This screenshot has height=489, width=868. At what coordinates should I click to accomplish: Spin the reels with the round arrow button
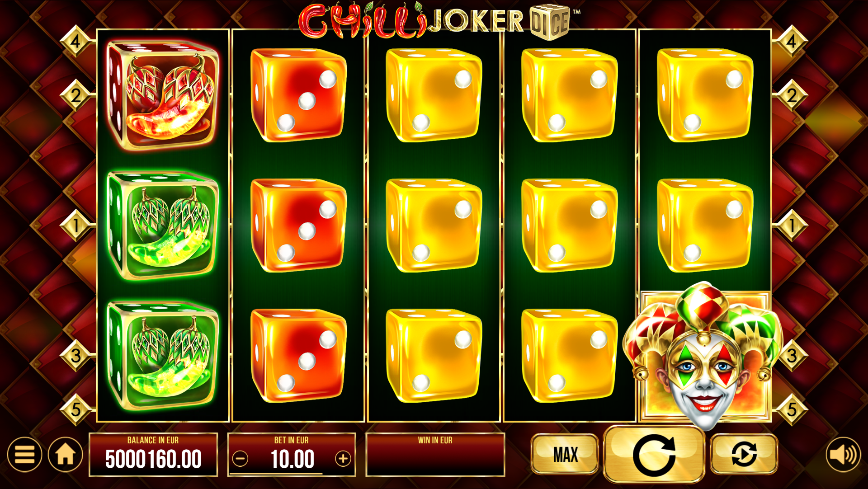(x=654, y=454)
